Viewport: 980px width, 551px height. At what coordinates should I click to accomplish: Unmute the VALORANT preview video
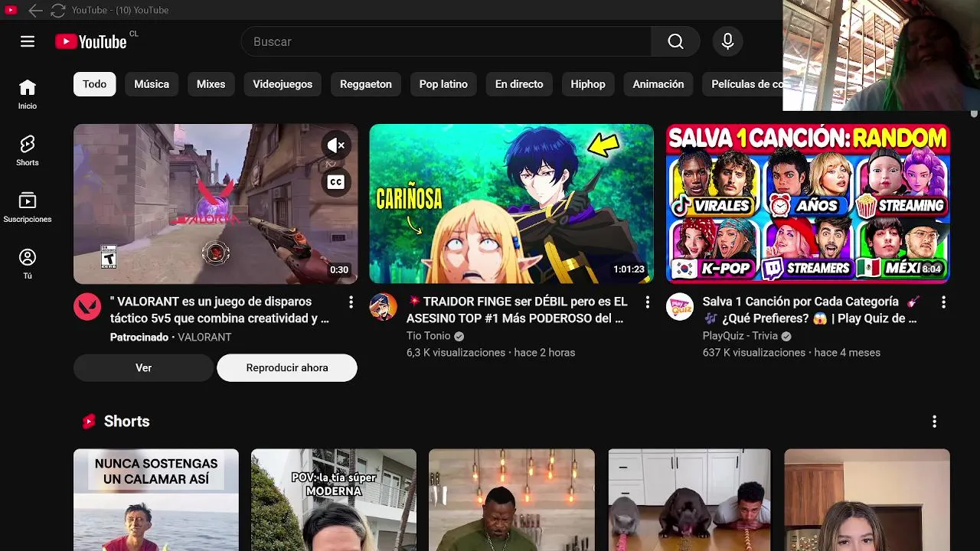click(335, 145)
